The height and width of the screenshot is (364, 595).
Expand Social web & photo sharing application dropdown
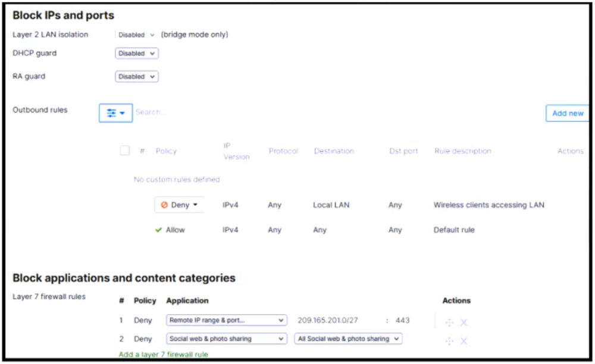click(x=227, y=339)
